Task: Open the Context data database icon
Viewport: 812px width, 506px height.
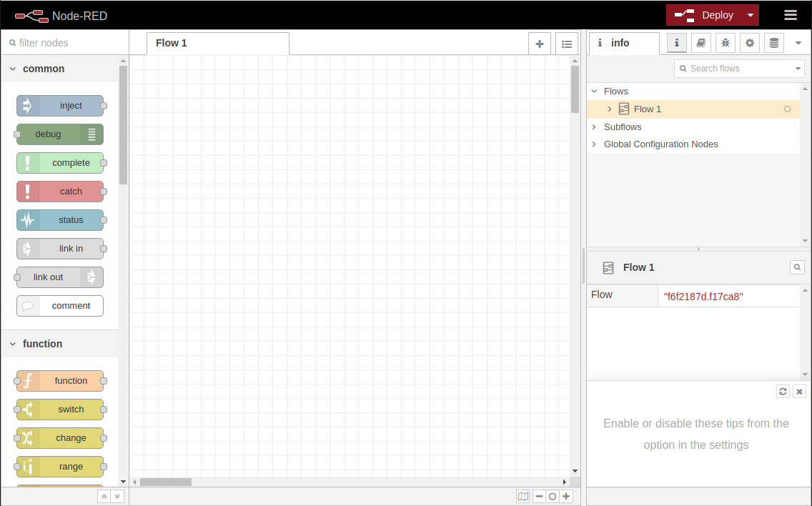Action: 773,43
